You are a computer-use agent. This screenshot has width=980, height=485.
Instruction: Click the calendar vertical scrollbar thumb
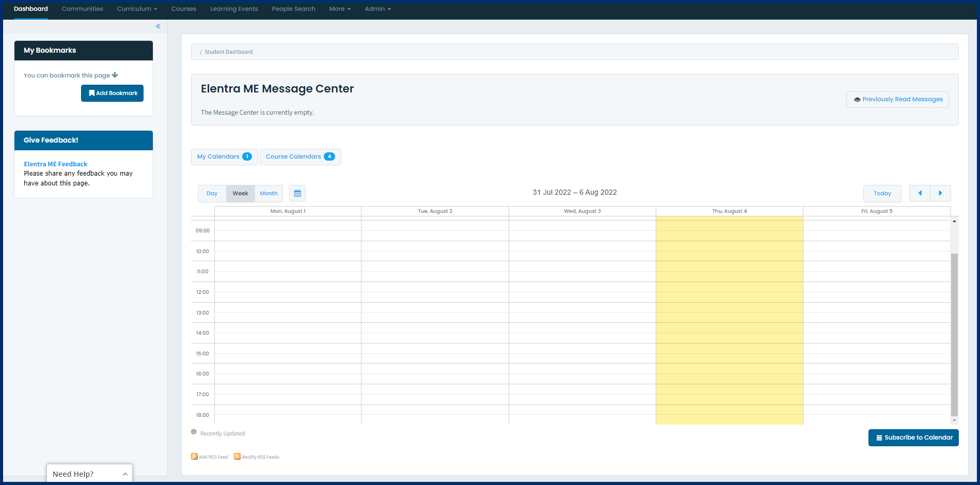tap(954, 335)
